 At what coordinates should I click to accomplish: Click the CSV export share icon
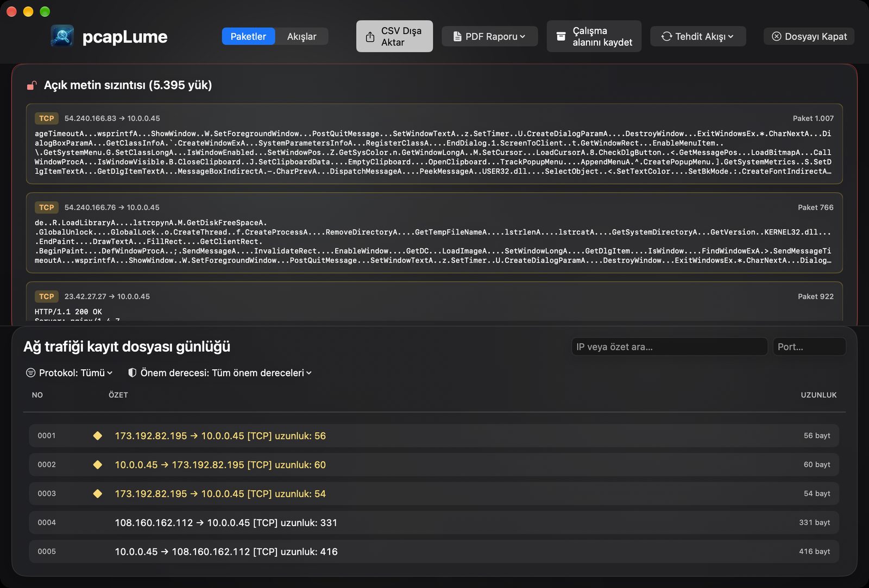click(370, 36)
